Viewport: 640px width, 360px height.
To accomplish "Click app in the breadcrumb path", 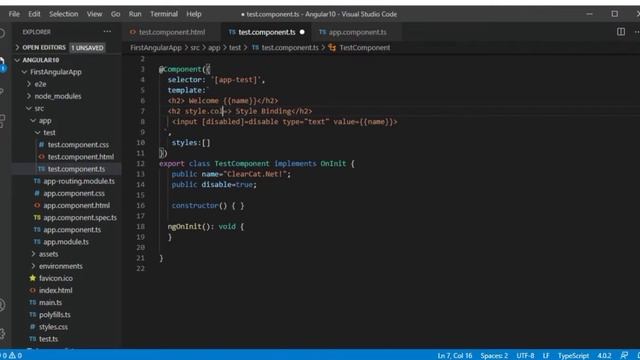I will pos(214,48).
